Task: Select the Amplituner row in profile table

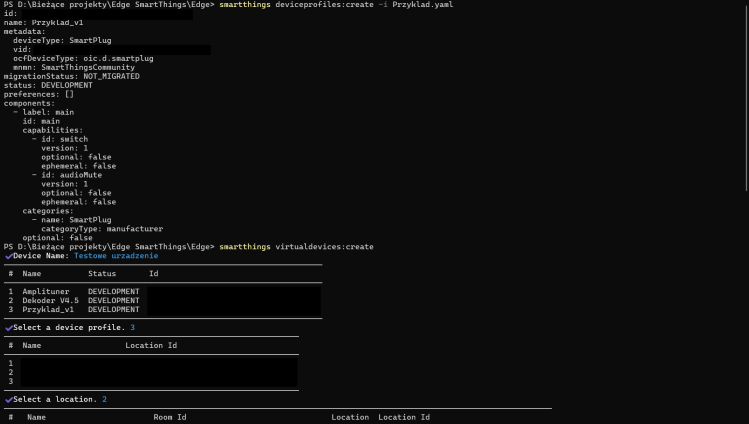Action: click(46, 292)
